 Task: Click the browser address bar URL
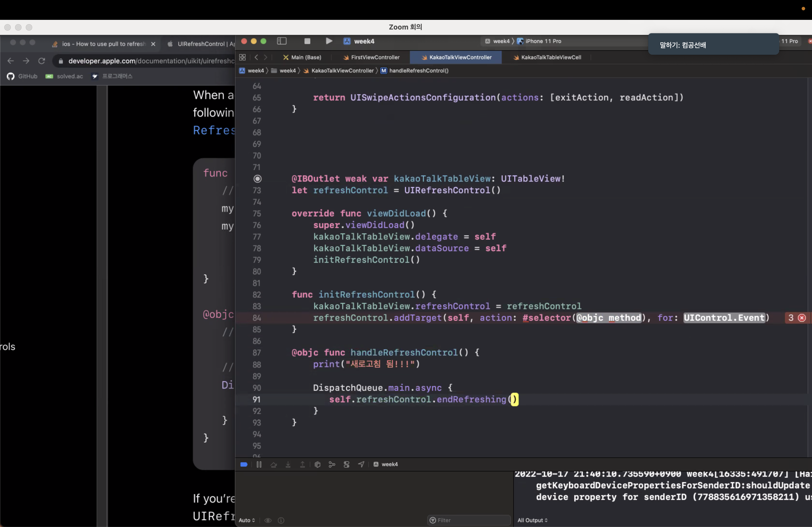151,61
